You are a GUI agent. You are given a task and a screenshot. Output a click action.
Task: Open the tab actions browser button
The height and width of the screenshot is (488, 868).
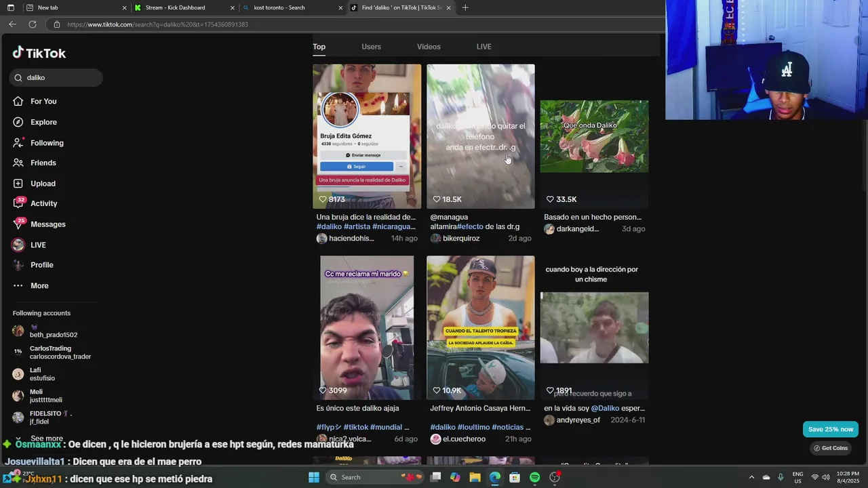(x=10, y=7)
